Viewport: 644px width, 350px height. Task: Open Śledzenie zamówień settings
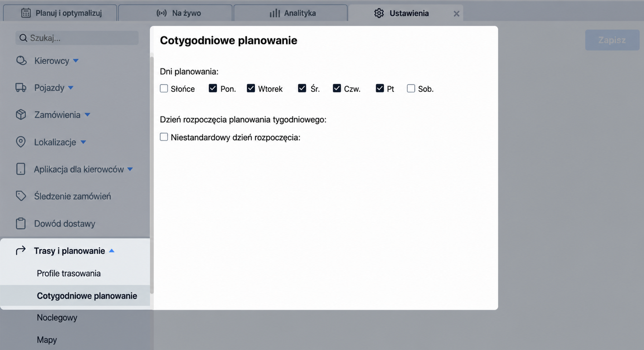click(x=72, y=196)
